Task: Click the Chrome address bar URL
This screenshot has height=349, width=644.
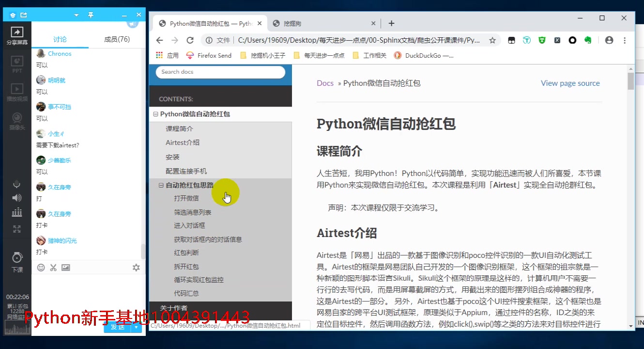Action: pyautogui.click(x=359, y=40)
